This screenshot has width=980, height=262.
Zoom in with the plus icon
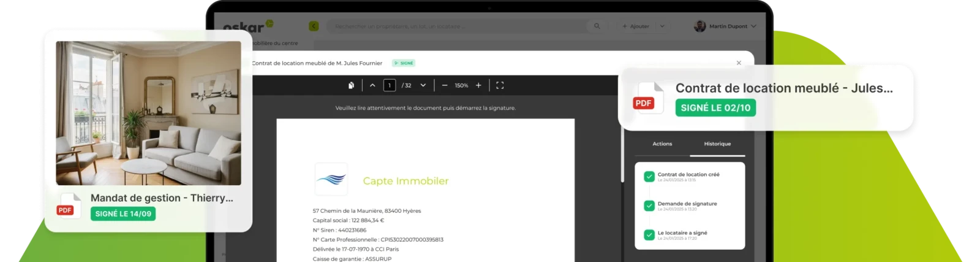pos(478,85)
